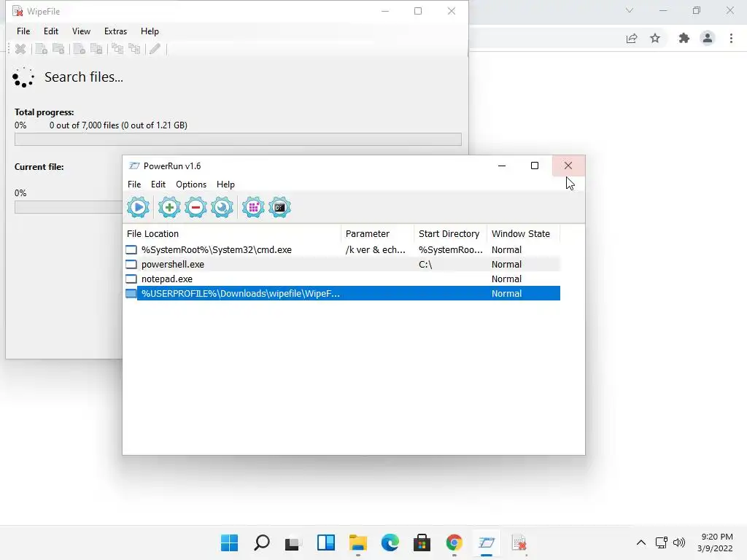This screenshot has width=747, height=560.
Task: Open the Options menu in PowerRun
Action: coord(191,184)
